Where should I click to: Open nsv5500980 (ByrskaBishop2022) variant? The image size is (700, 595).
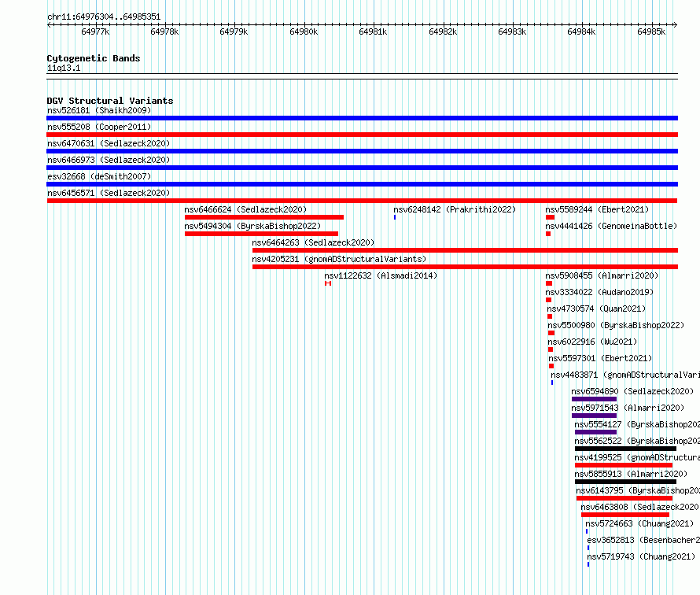616,325
